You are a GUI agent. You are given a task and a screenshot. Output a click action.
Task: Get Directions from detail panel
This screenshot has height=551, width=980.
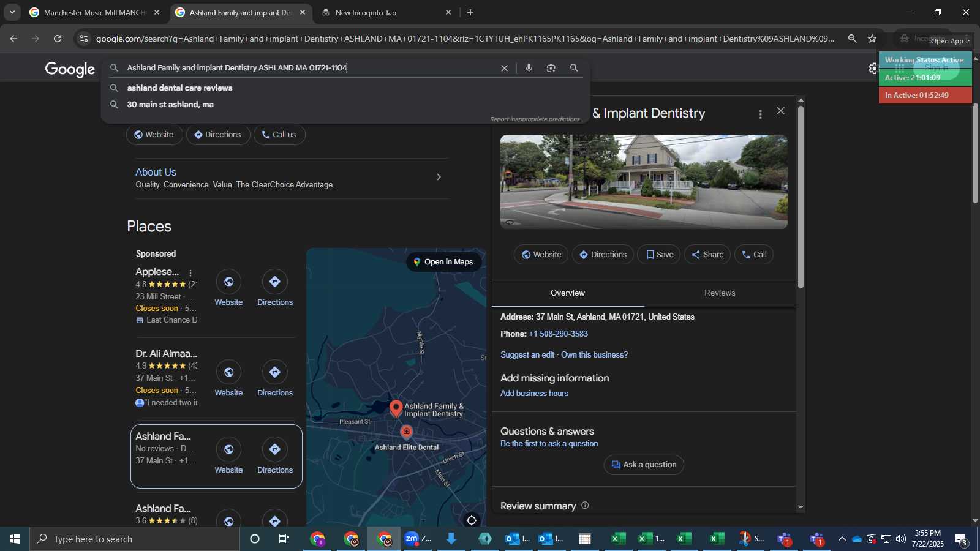(x=603, y=255)
